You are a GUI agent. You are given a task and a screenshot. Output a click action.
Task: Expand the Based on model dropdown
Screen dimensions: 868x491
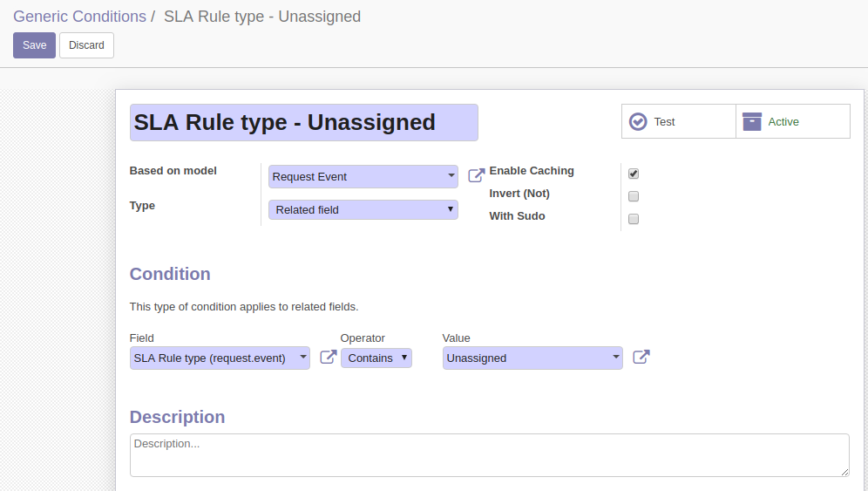click(x=363, y=176)
